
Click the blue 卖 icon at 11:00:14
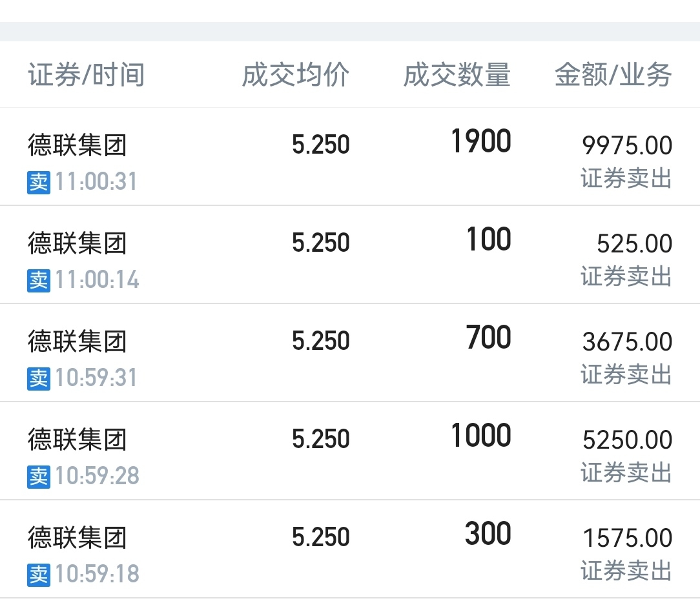(x=39, y=280)
